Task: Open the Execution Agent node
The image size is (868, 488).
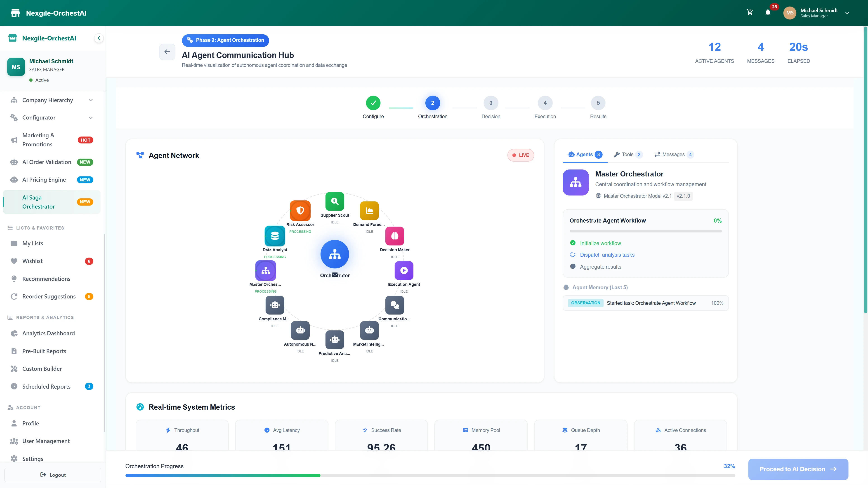Action: tap(403, 270)
